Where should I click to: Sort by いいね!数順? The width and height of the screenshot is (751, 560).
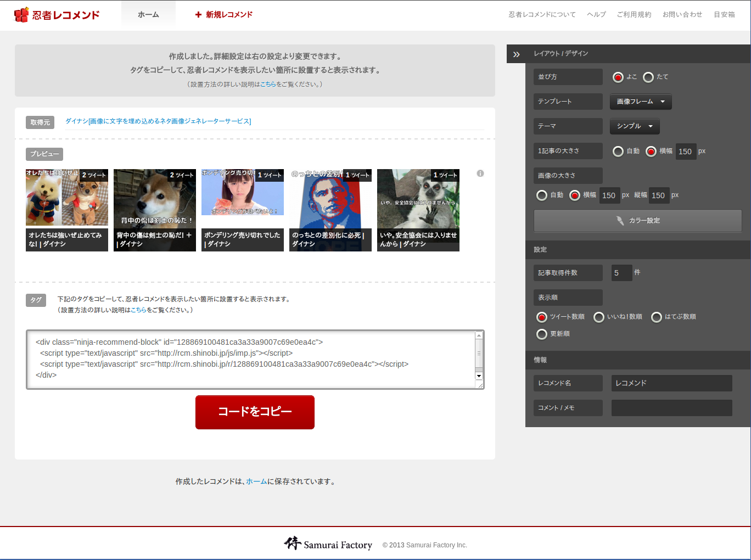click(x=599, y=317)
